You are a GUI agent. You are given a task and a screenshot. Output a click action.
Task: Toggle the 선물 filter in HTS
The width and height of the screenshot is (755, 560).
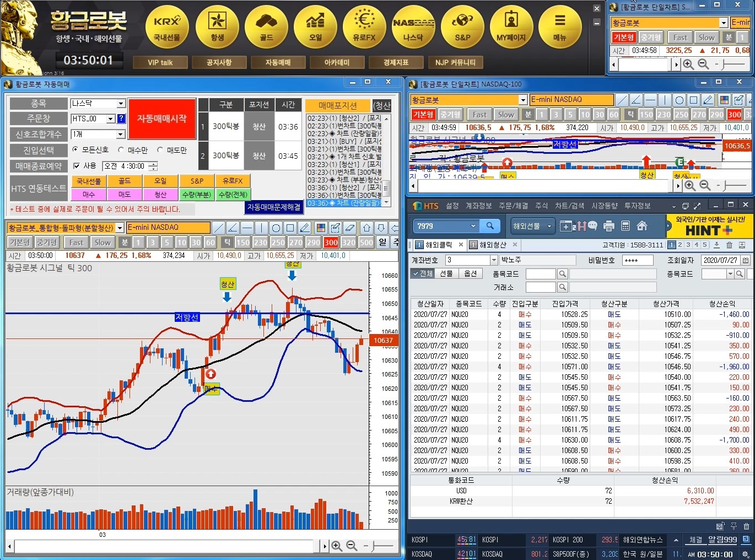[x=446, y=274]
